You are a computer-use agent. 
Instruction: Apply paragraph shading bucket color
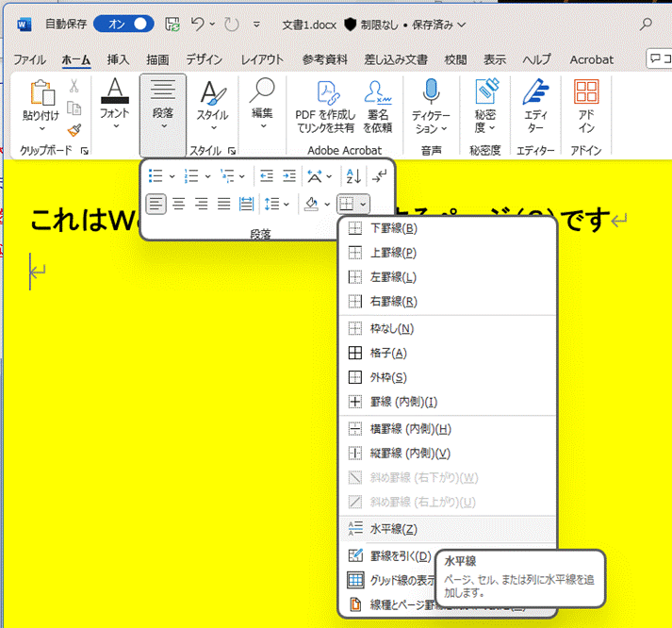[x=312, y=204]
